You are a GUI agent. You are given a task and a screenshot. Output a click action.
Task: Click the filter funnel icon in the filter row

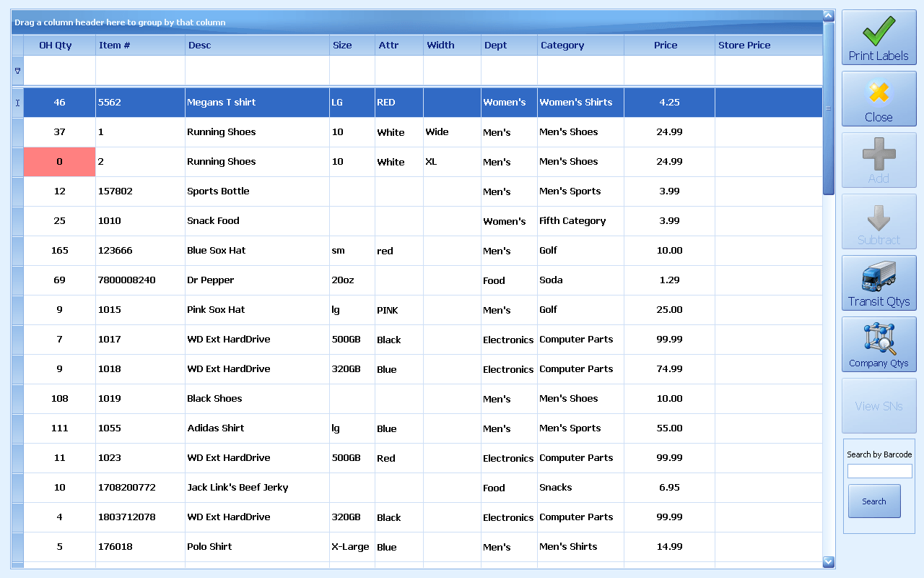point(16,70)
